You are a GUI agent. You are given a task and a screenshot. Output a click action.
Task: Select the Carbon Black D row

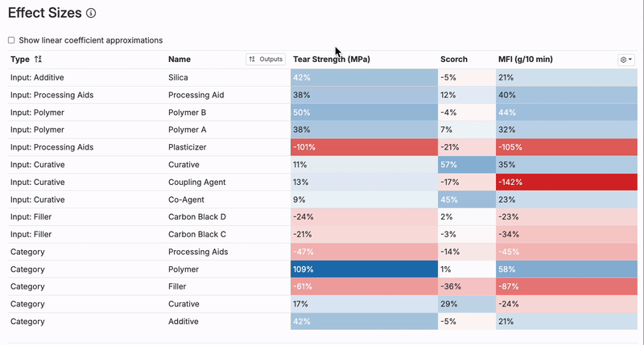point(197,217)
